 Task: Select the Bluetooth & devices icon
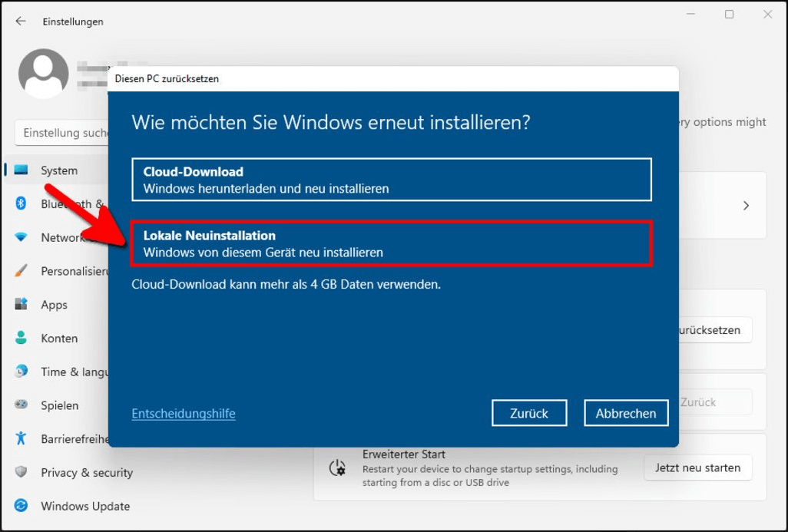(x=23, y=203)
